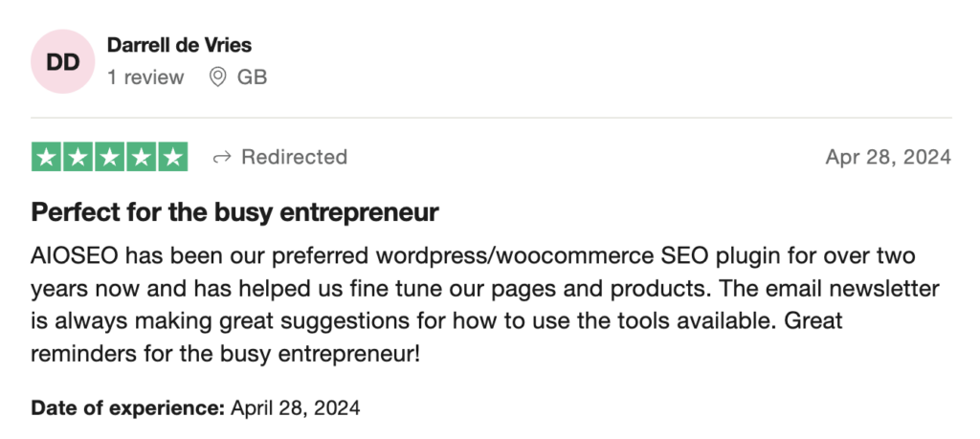Click the "Date of experience:" label
Viewport: 980px width, 439px height.
pos(128,407)
